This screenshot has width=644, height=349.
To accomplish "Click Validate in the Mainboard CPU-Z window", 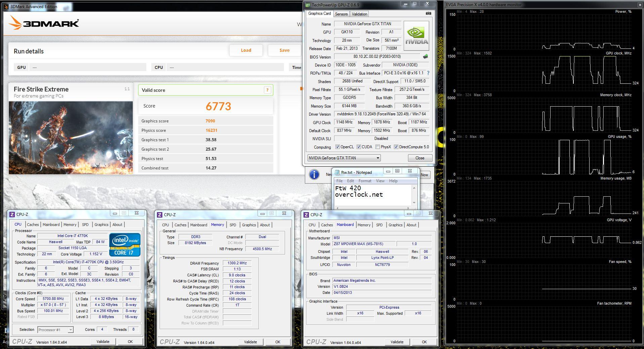I will tap(397, 342).
